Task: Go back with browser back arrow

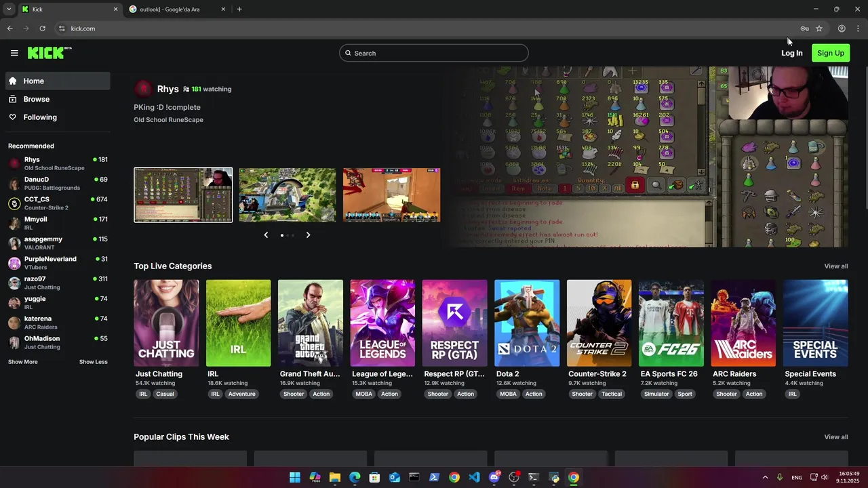Action: [x=9, y=28]
